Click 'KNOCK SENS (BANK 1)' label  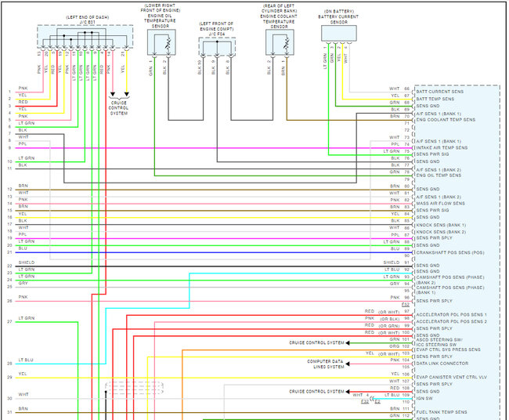(441, 225)
